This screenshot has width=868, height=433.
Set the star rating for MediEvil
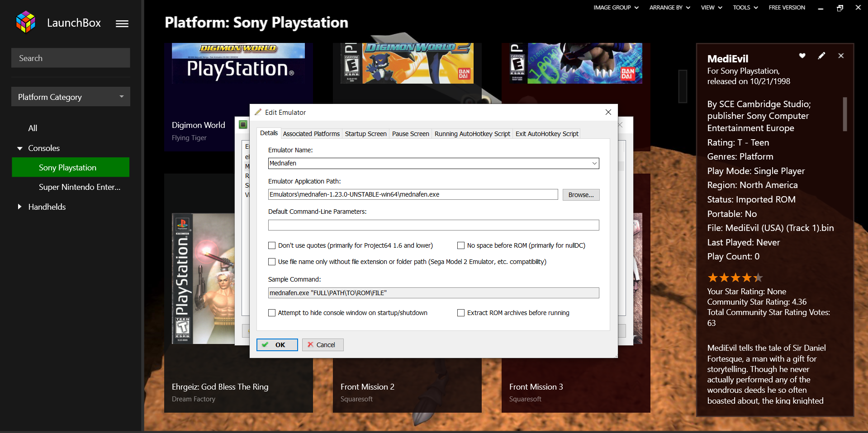(735, 278)
